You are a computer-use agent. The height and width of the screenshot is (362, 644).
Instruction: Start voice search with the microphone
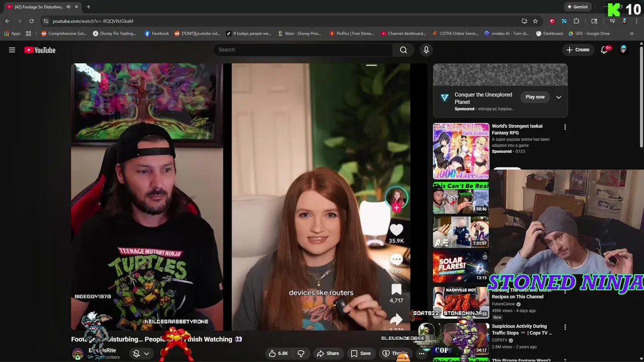click(x=426, y=50)
